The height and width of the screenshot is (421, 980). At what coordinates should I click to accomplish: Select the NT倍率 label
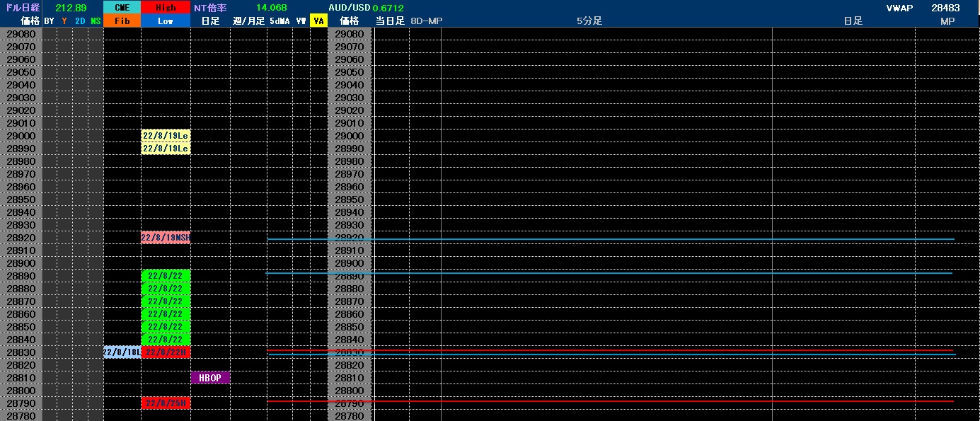click(x=210, y=8)
